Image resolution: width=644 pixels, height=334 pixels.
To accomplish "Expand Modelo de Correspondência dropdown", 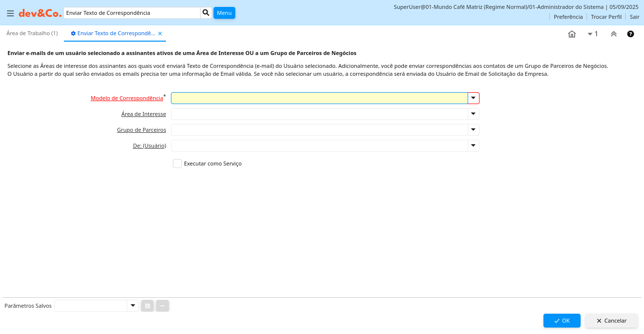I will pos(473,98).
